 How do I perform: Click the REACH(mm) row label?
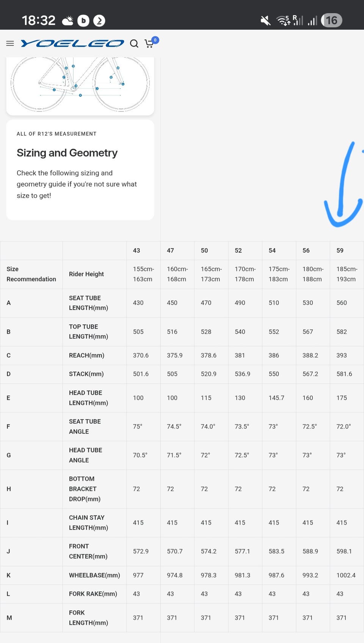86,355
